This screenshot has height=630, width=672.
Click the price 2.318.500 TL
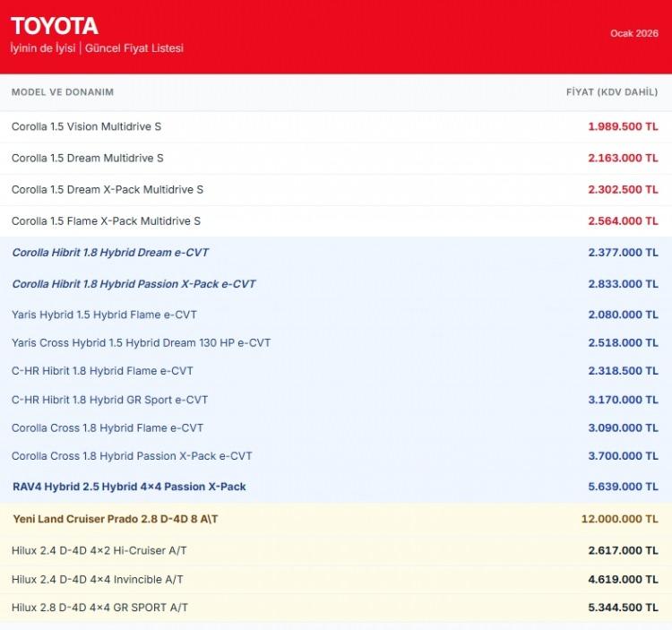(x=623, y=371)
